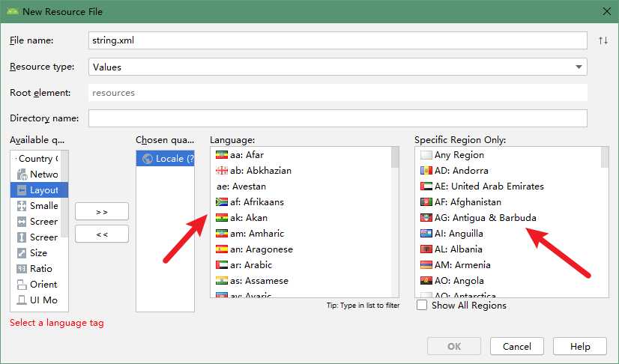
Task: Close the New Resource File dialog
Action: point(607,11)
